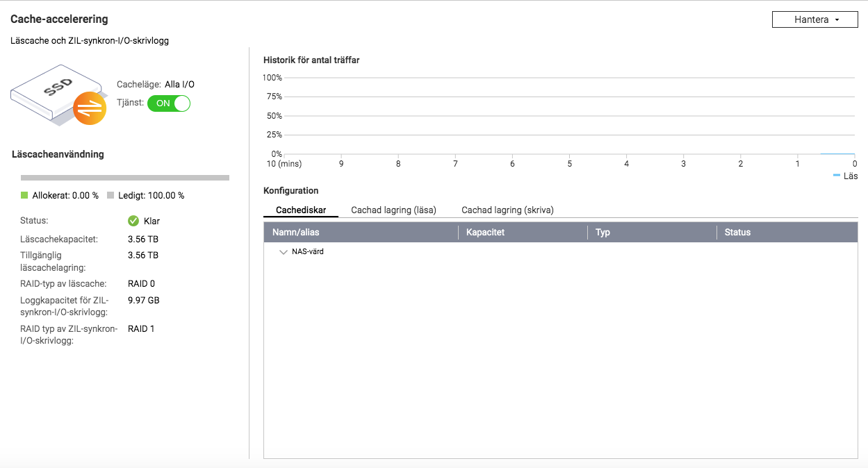Screen dimensions: 868x468
Task: Switch to Cachad lagring (läsa) tab
Action: coord(393,210)
